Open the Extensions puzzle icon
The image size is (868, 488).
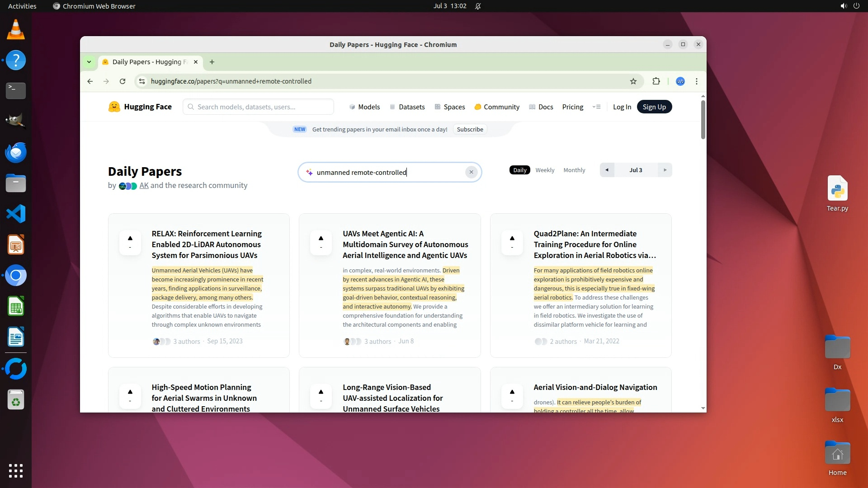656,81
